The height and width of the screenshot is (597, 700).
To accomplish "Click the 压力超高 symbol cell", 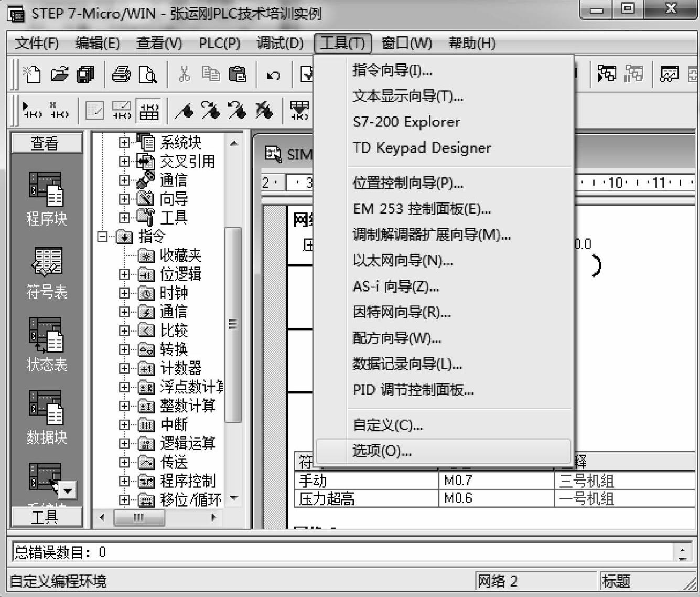I will (366, 498).
